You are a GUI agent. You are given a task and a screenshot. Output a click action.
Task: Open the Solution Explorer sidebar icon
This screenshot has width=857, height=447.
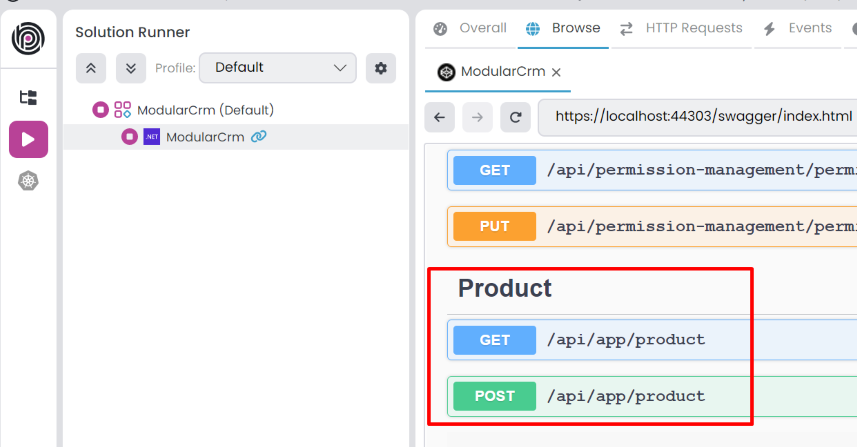(x=28, y=98)
